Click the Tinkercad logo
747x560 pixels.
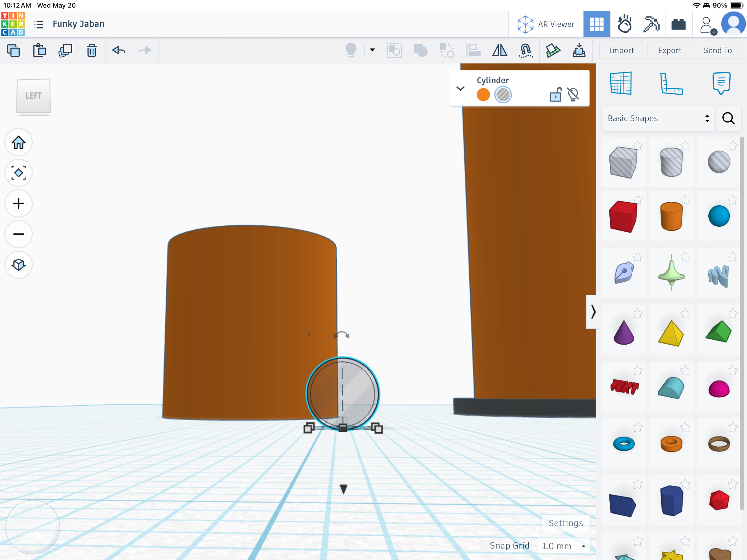13,24
